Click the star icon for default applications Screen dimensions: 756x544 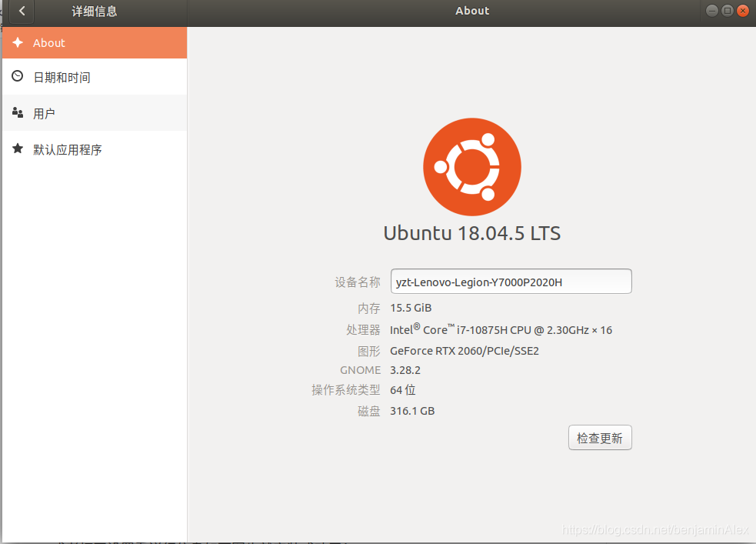point(18,149)
